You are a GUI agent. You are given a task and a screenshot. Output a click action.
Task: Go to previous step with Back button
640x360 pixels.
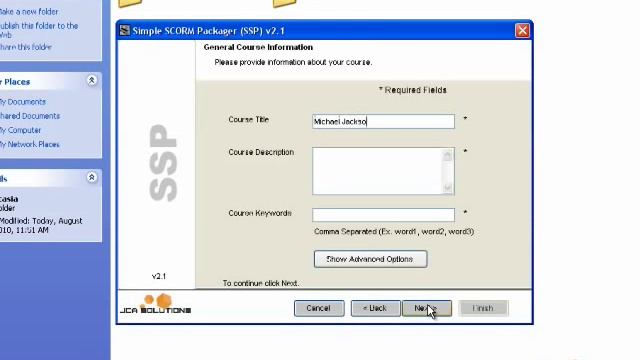(x=376, y=308)
